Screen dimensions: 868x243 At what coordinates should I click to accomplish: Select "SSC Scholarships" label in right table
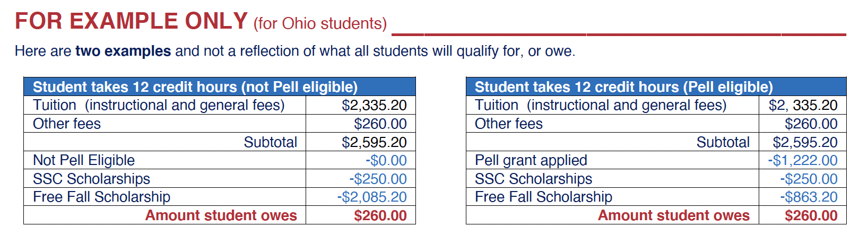[x=533, y=179]
